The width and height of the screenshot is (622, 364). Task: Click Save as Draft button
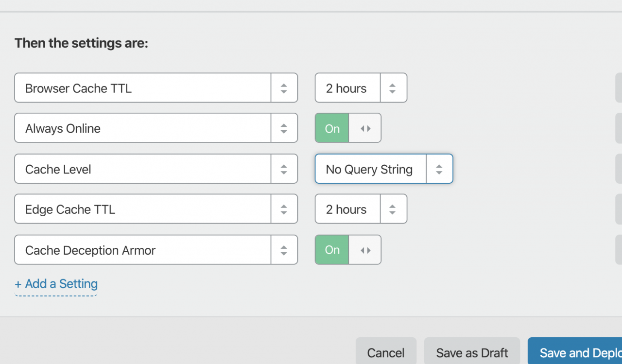point(472,352)
